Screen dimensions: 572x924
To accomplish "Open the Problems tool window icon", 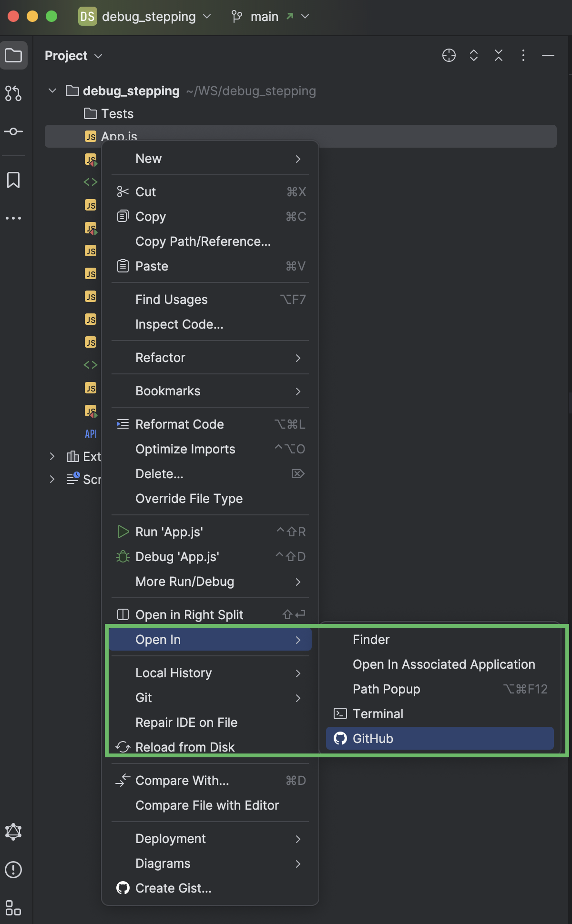I will point(13,870).
